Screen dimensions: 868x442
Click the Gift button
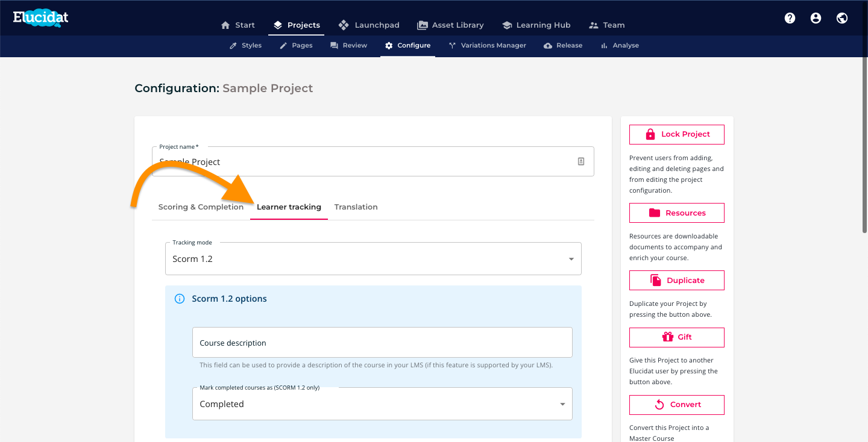[677, 337]
